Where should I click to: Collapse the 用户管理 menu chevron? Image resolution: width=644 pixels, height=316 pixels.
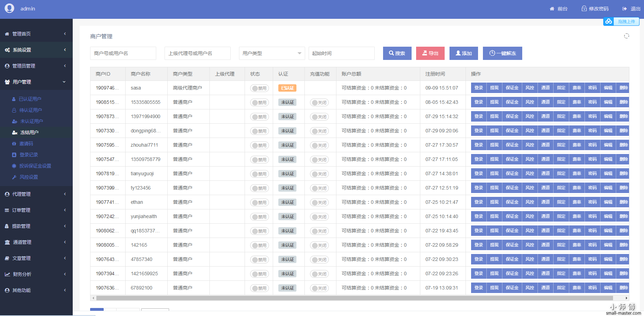tap(64, 82)
